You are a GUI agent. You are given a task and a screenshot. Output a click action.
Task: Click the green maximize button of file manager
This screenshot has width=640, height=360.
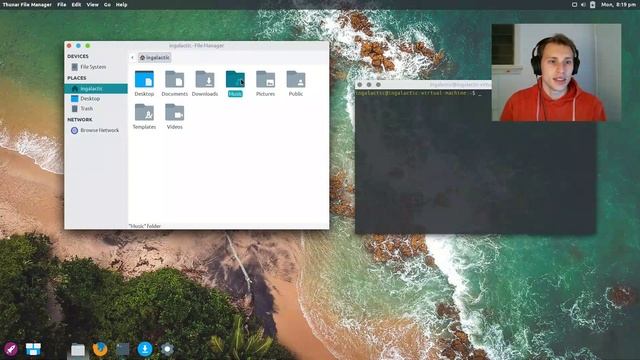pos(88,46)
